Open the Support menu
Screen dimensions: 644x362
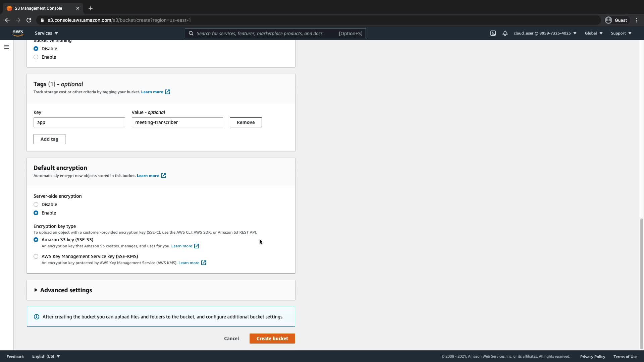tap(621, 33)
